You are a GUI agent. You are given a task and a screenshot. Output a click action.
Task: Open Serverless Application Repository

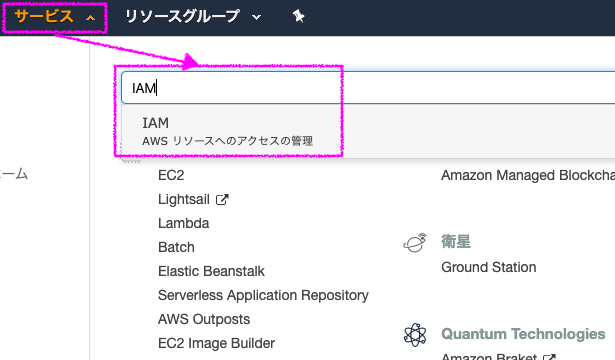click(x=263, y=295)
